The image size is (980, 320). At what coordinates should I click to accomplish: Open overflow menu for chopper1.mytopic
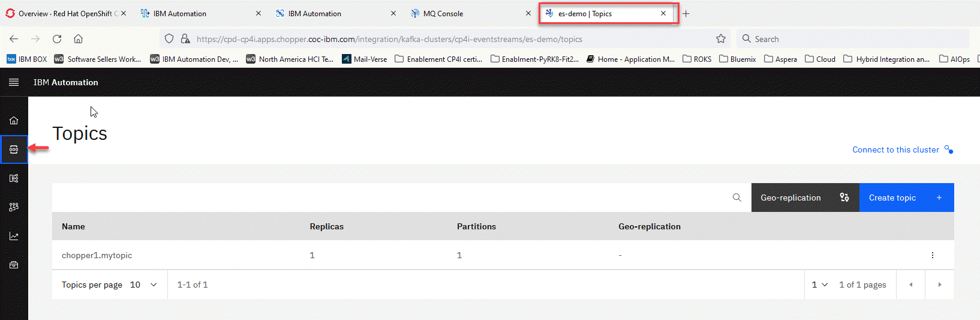click(932, 255)
